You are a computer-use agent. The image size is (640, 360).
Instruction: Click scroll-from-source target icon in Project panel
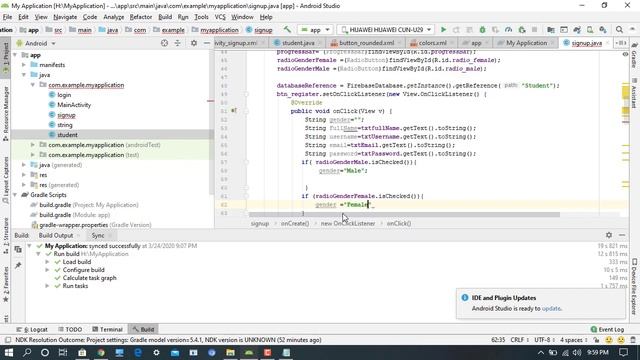pyautogui.click(x=164, y=43)
